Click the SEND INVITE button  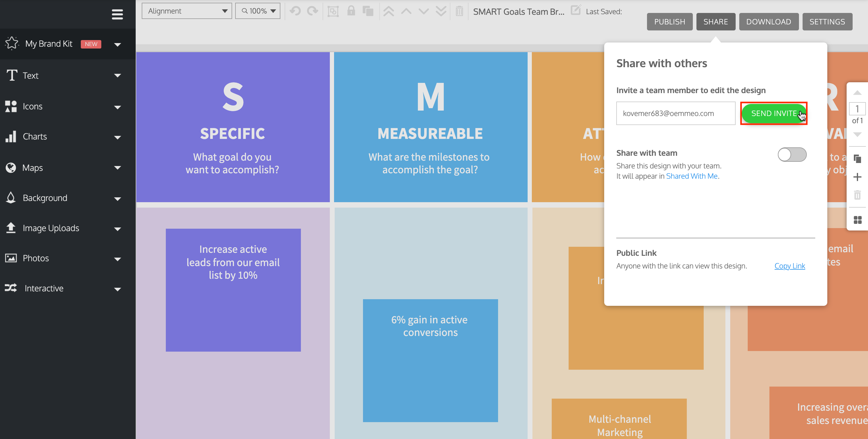[x=773, y=113]
